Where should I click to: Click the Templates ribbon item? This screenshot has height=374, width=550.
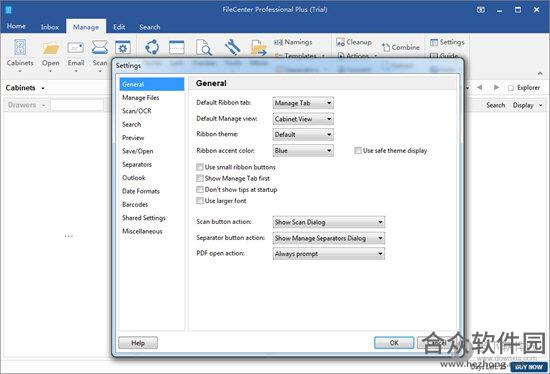point(300,55)
